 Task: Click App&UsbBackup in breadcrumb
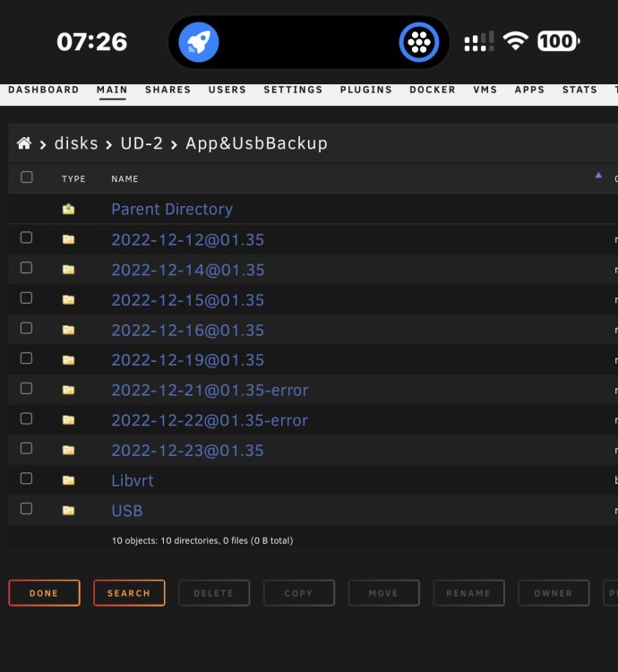[256, 143]
